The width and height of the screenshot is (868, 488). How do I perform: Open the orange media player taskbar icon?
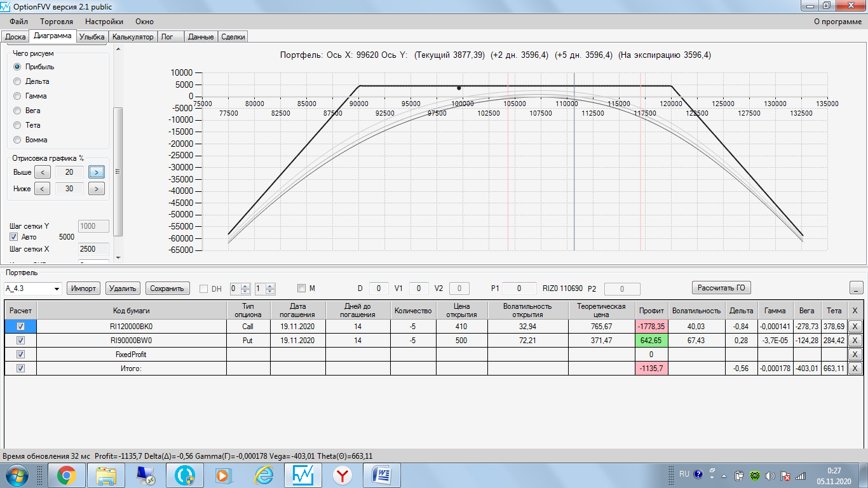(x=223, y=475)
